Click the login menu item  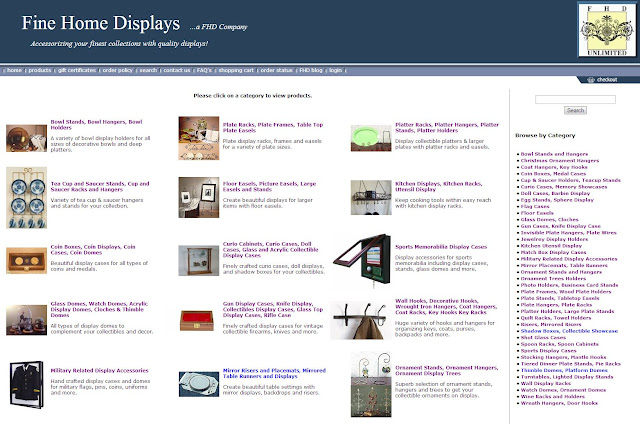[x=336, y=70]
